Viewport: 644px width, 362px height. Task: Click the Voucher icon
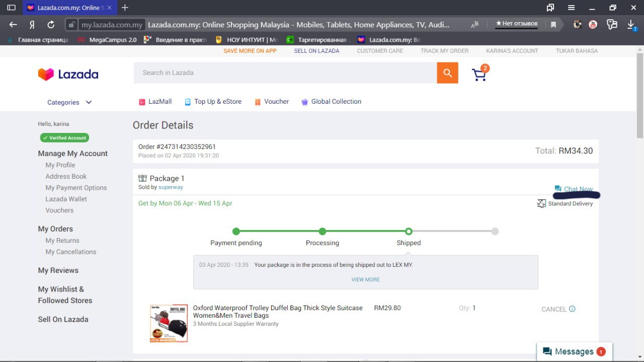coord(258,102)
